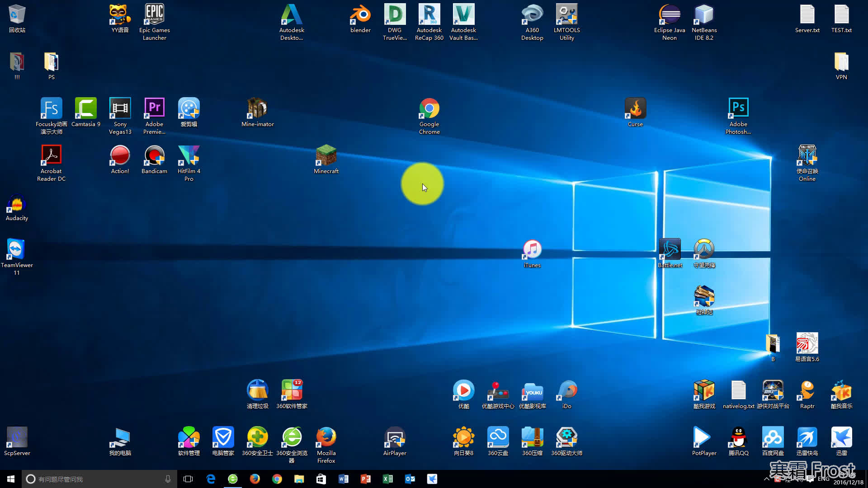Launch the Minecraft shortcut
Viewport: 868px width, 488px height.
click(326, 160)
